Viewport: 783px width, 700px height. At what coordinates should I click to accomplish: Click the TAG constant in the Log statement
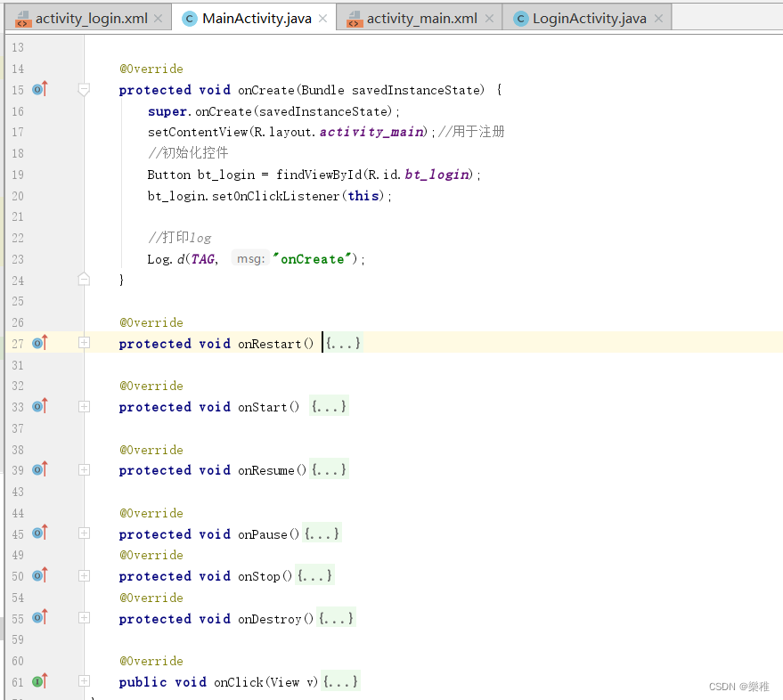203,258
